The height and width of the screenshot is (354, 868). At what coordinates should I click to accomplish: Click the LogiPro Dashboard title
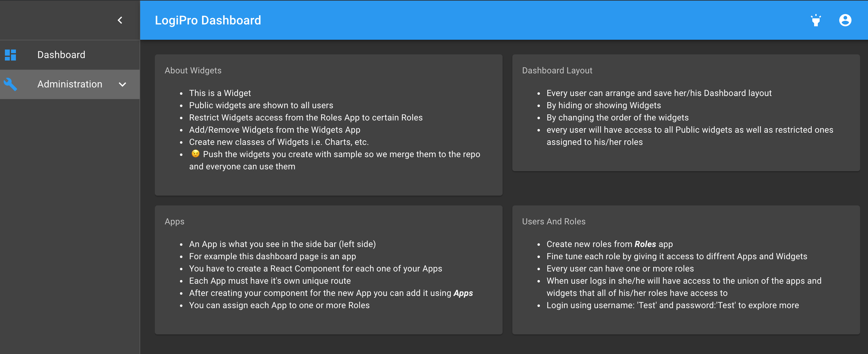(208, 20)
